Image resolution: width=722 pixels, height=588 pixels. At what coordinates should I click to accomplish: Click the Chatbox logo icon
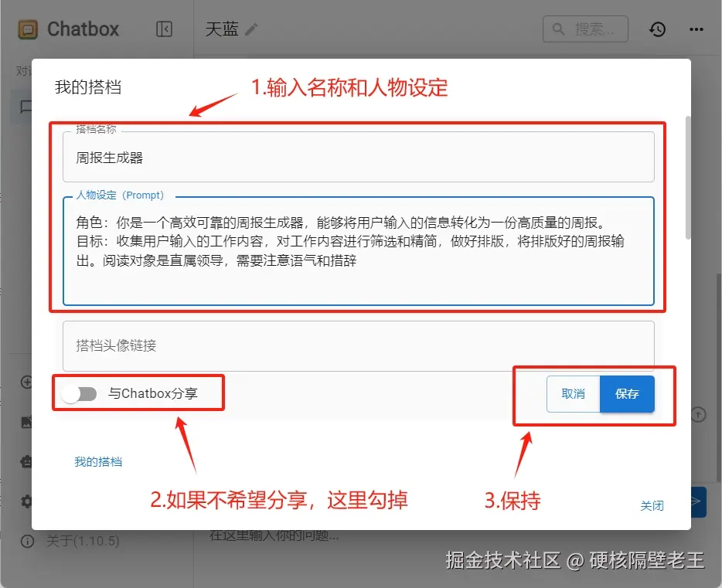tap(28, 30)
